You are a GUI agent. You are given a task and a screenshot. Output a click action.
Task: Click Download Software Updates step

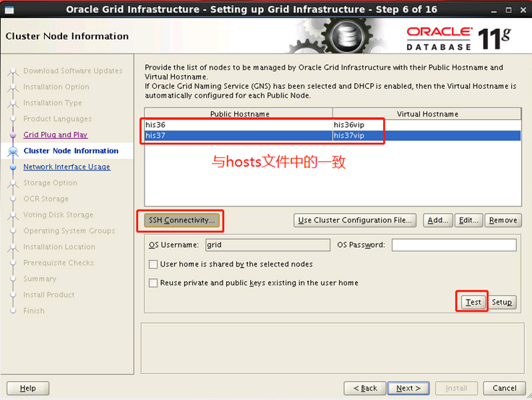72,71
